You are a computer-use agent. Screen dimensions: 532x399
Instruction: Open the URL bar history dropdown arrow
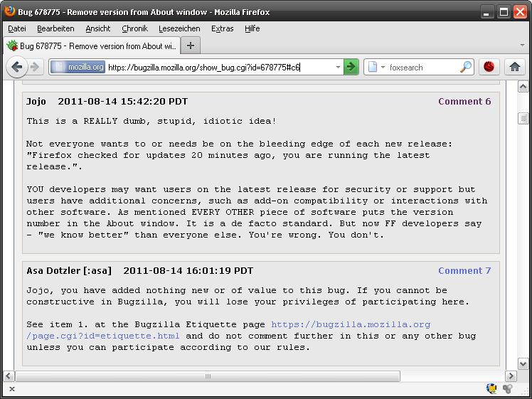[338, 67]
